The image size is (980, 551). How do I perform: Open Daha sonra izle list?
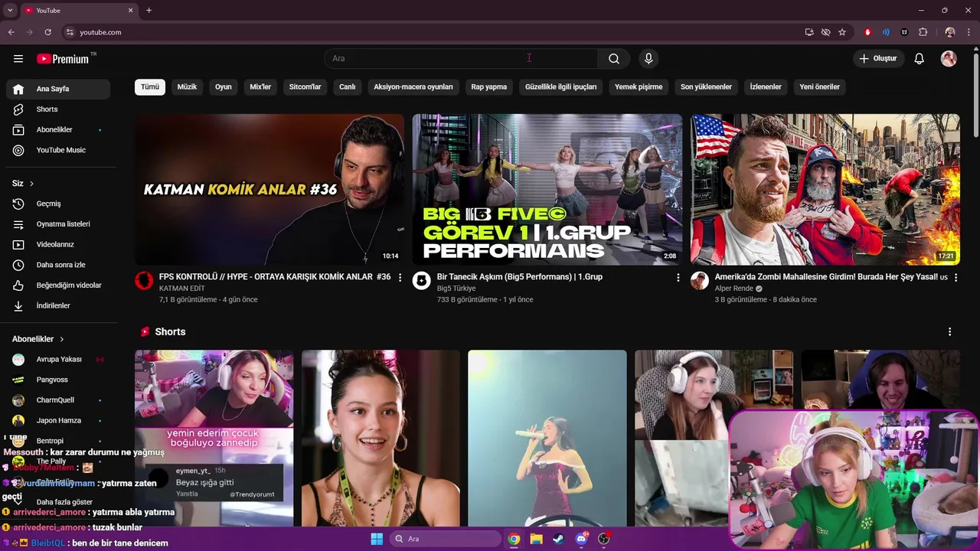pyautogui.click(x=58, y=265)
